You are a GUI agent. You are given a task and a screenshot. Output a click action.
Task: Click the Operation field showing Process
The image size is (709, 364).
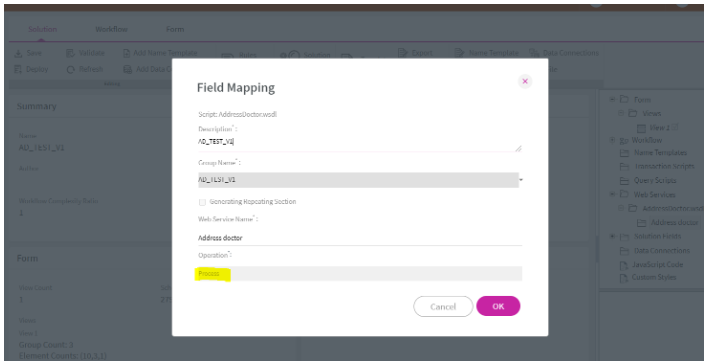[359, 274]
